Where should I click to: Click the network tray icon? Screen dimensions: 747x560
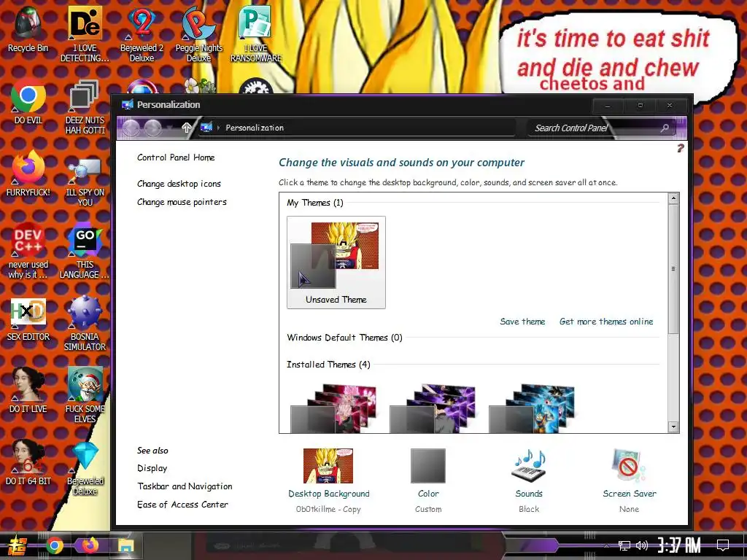pos(624,545)
